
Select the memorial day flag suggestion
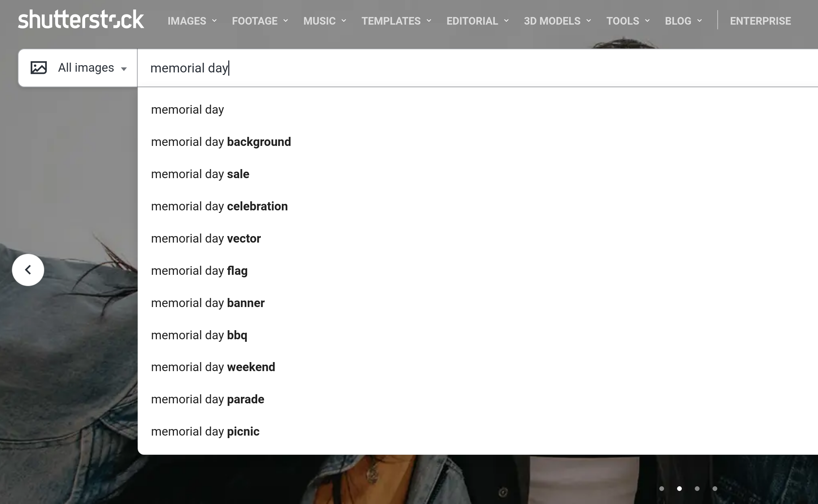(x=200, y=270)
